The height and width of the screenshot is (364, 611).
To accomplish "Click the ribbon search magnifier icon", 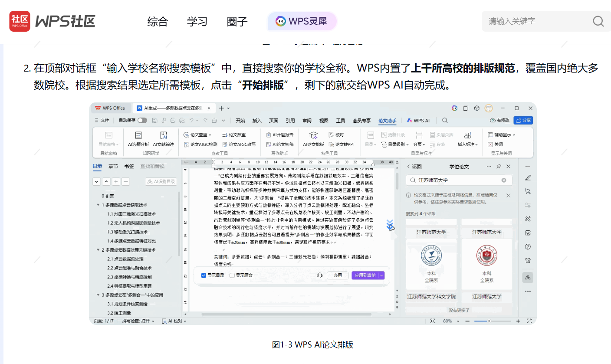I will pyautogui.click(x=445, y=121).
